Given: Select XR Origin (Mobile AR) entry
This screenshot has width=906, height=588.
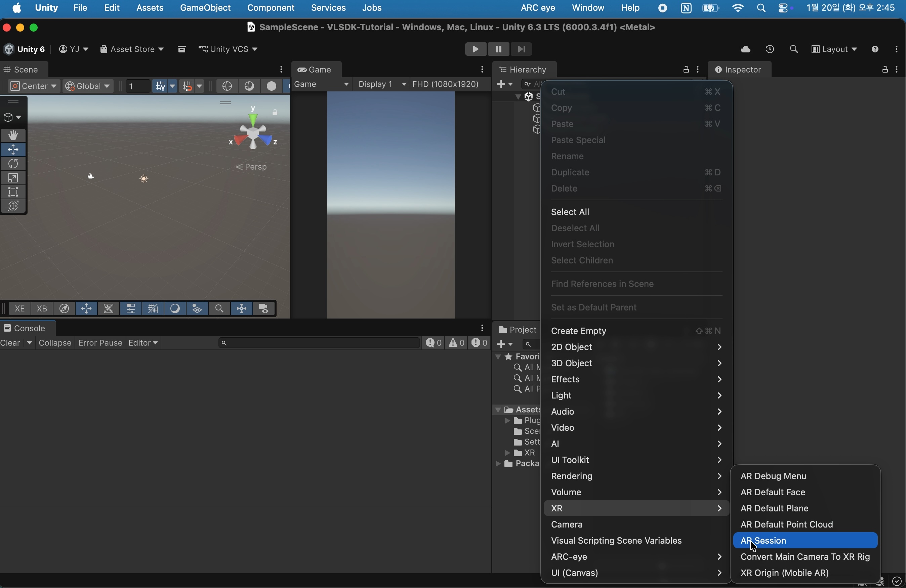Looking at the screenshot, I should [785, 573].
